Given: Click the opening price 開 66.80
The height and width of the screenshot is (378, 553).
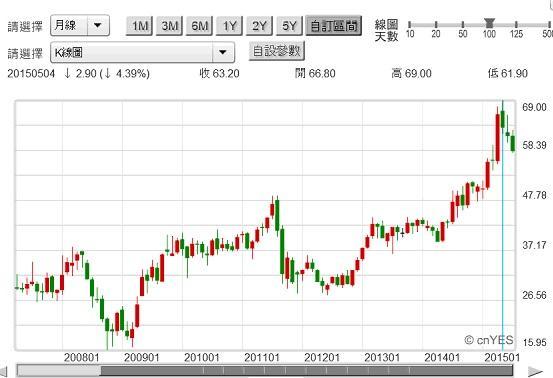Looking at the screenshot, I should coord(315,73).
